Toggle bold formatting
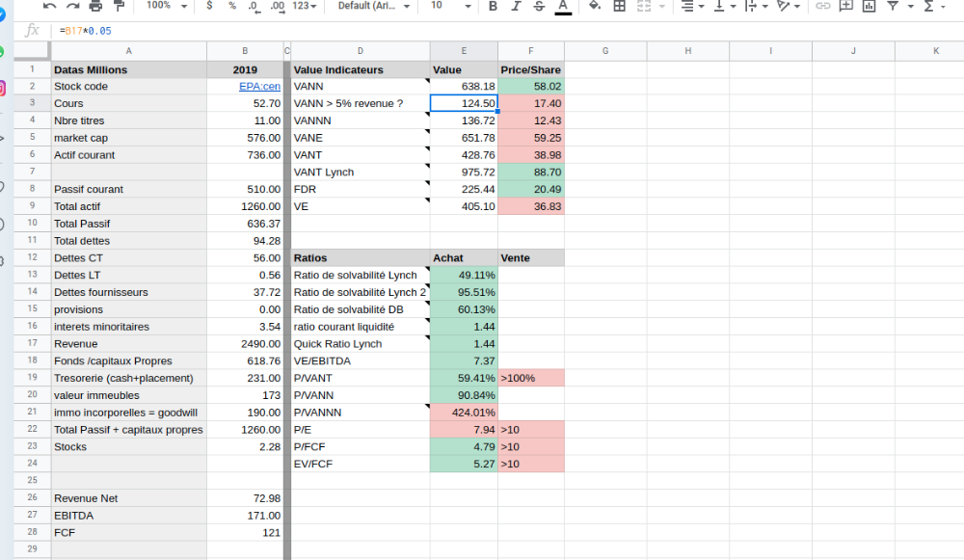964x560 pixels. 493,6
